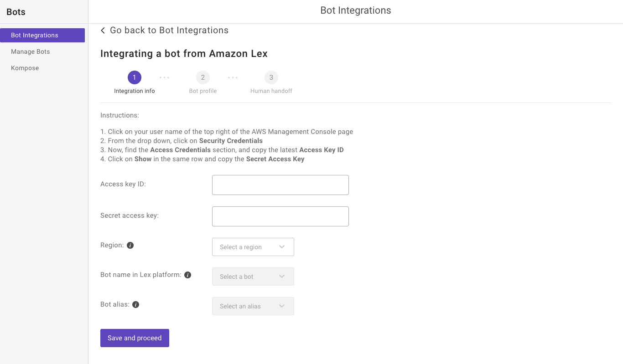This screenshot has height=364, width=623.
Task: Click inside the Access key ID field
Action: tap(280, 185)
